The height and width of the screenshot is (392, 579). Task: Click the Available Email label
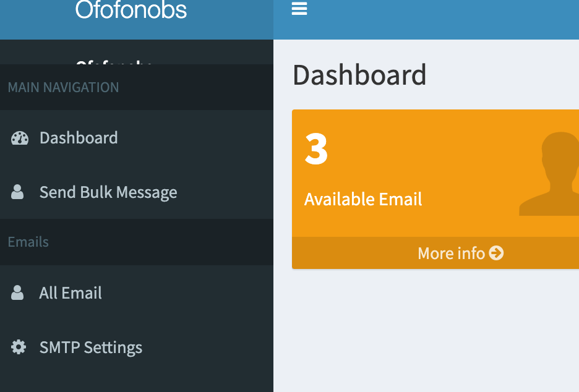[363, 200]
